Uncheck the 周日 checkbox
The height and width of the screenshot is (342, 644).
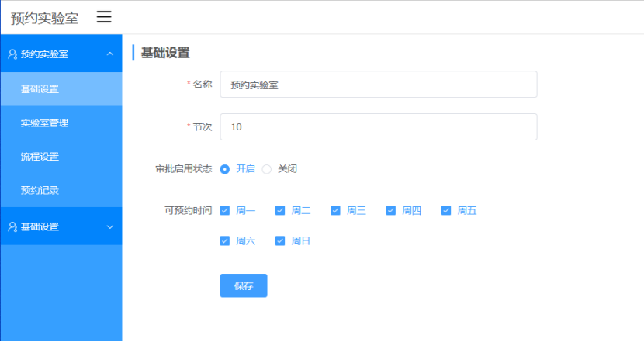(x=280, y=240)
